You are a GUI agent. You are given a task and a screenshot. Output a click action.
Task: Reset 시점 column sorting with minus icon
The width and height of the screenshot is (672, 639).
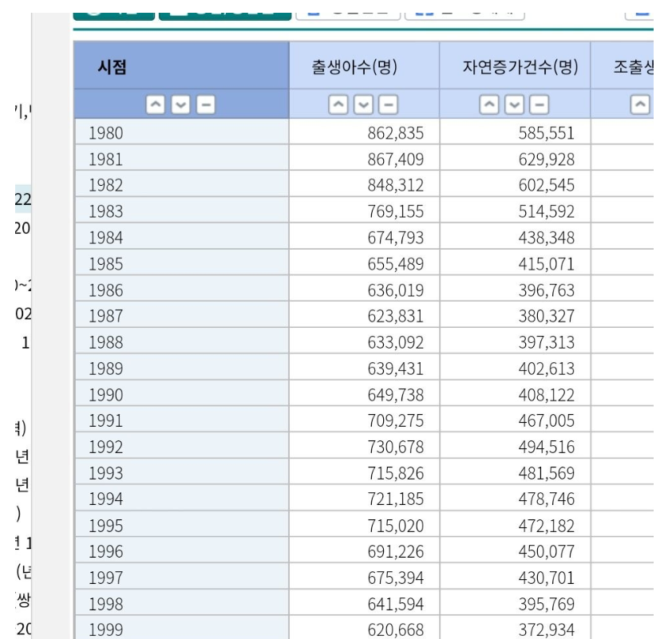[206, 105]
